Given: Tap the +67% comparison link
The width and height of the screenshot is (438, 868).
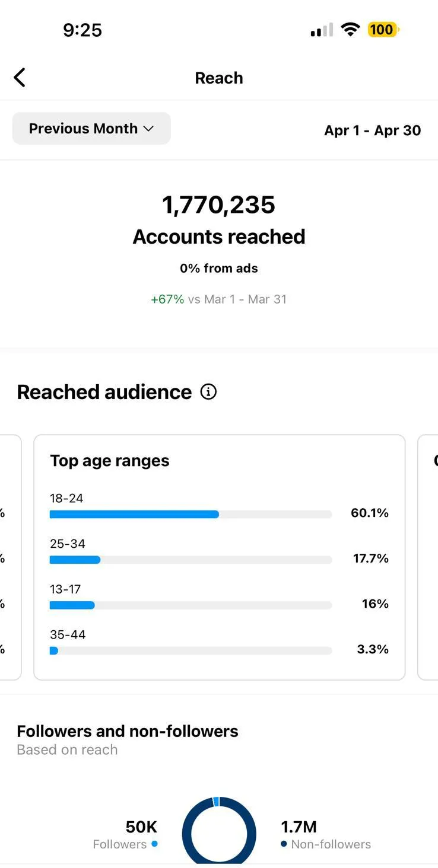Looking at the screenshot, I should coord(167,299).
